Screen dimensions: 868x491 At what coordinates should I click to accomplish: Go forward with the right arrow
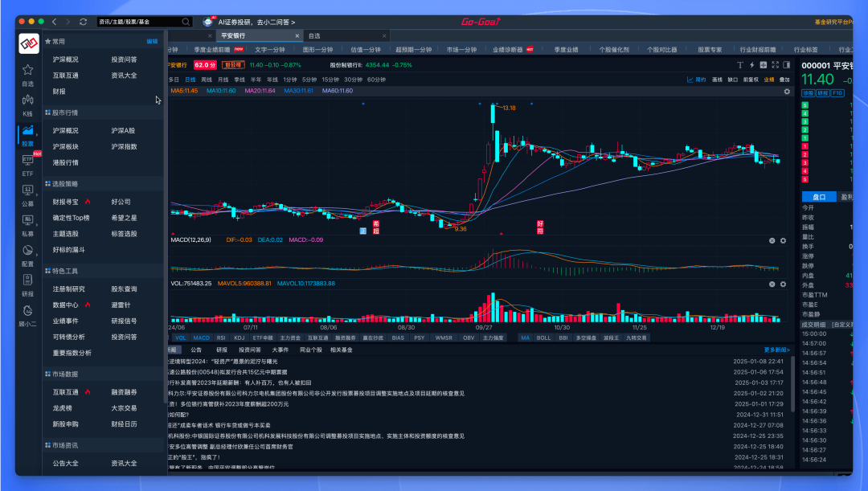[68, 22]
